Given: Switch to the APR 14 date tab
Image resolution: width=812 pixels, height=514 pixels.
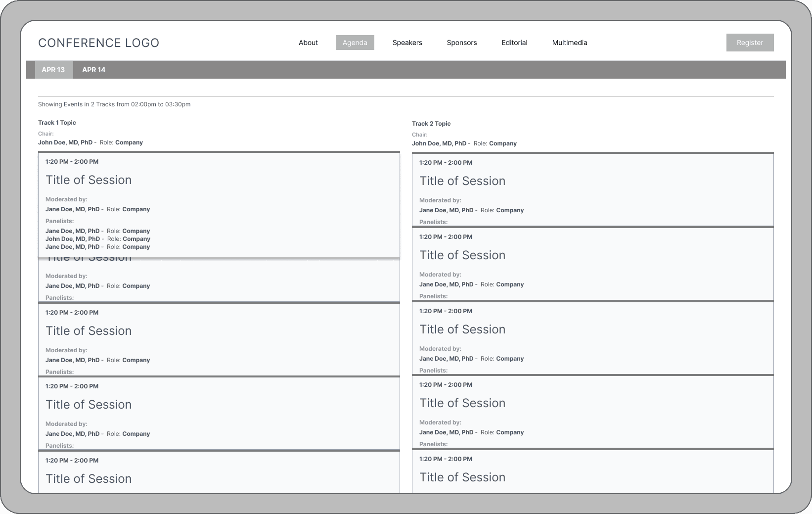Looking at the screenshot, I should [94, 70].
